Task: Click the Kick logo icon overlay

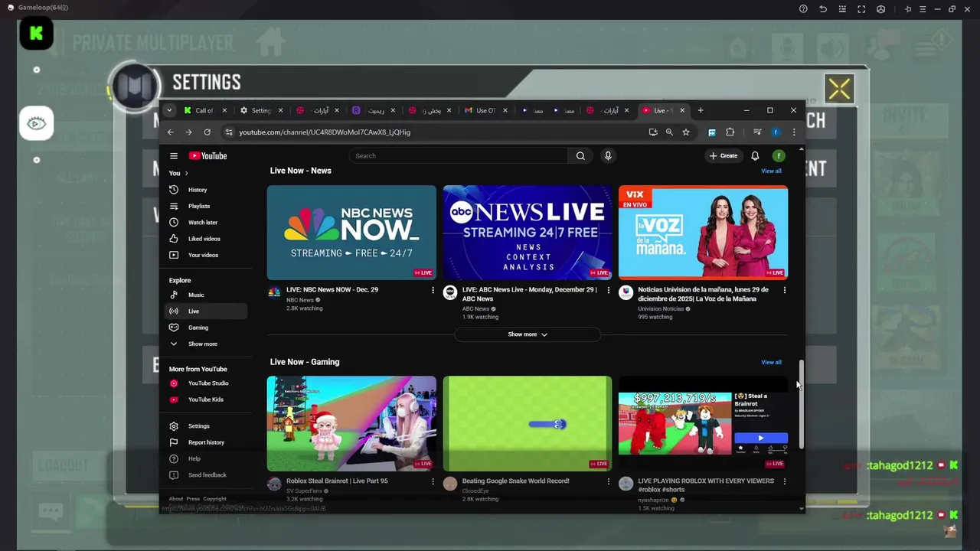Action: pos(36,34)
